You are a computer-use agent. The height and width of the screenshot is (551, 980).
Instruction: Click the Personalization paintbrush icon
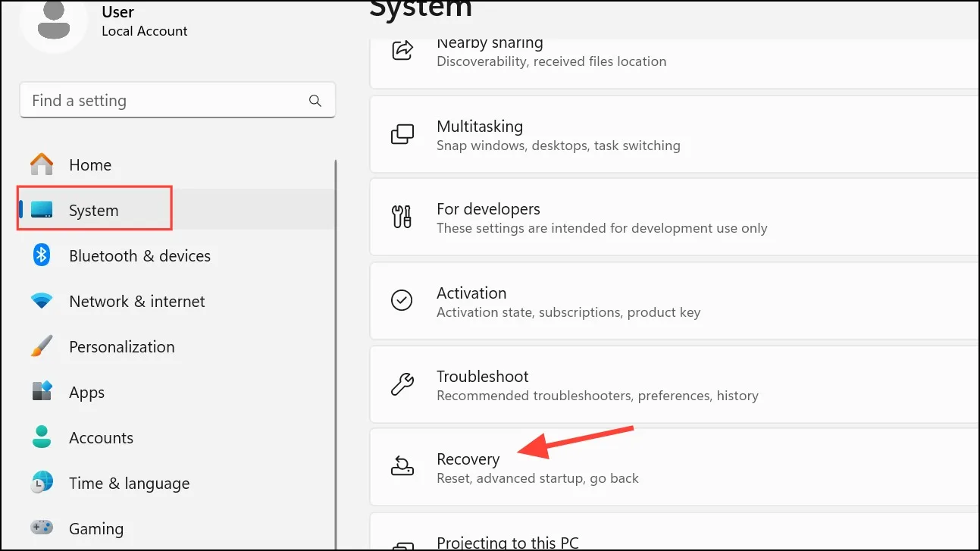[x=42, y=346]
